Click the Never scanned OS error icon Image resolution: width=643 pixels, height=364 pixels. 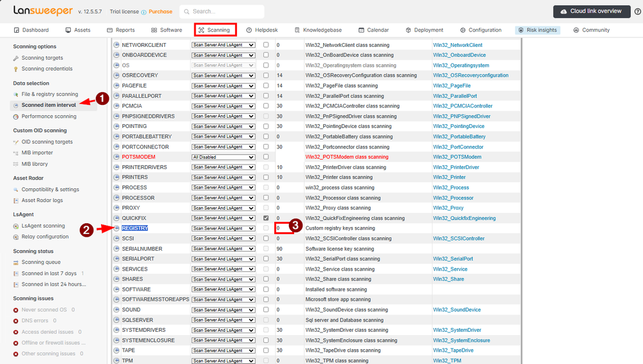click(x=16, y=310)
